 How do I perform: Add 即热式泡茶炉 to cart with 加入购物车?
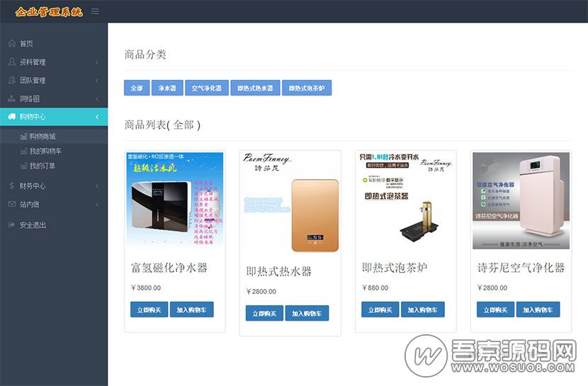(x=422, y=310)
